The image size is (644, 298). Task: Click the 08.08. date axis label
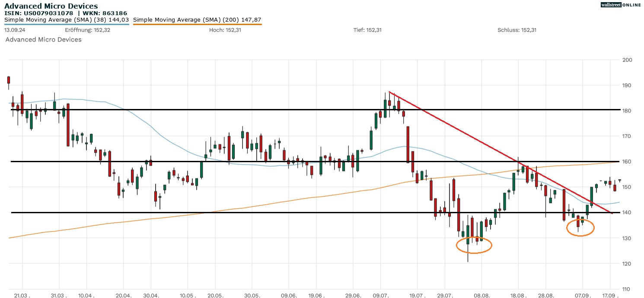click(481, 295)
